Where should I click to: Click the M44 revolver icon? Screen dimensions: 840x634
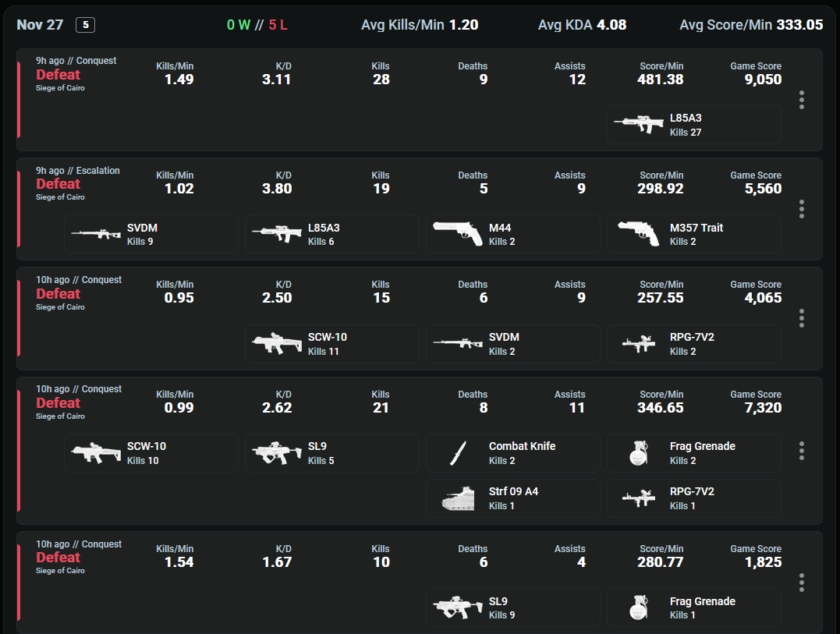pos(458,234)
